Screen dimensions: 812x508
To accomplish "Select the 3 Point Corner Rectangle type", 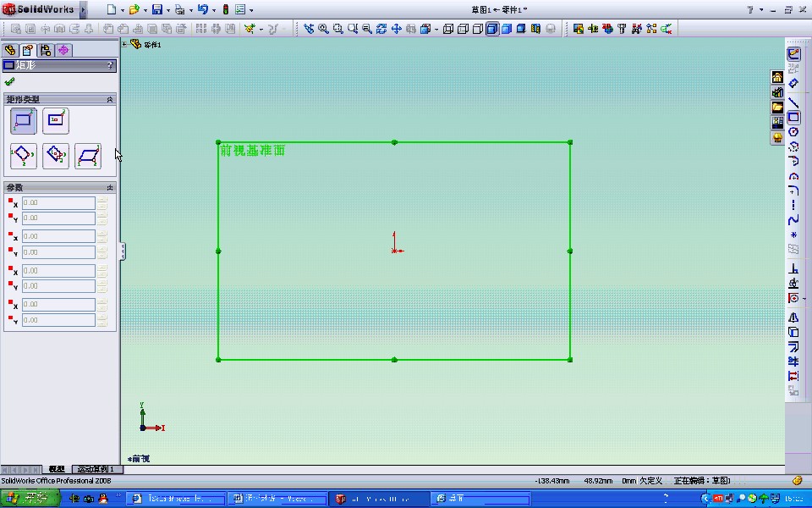I will pos(24,156).
